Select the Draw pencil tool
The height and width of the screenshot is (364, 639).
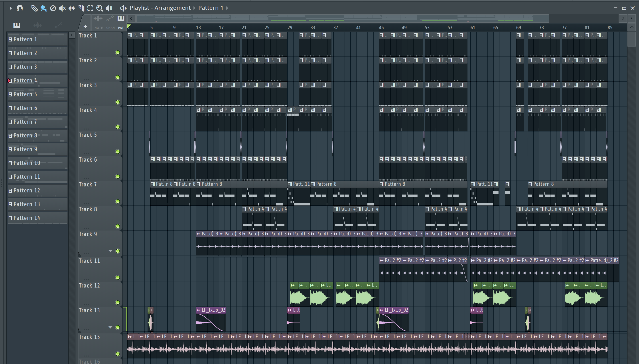[34, 8]
